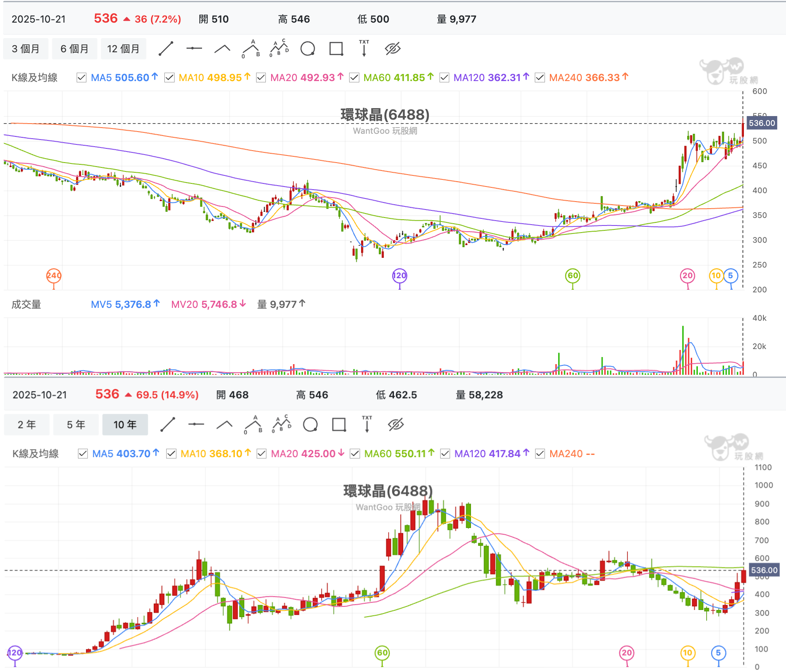786x672 pixels.
Task: Click the 536.00 price label on lower chart axis
Action: tap(764, 570)
